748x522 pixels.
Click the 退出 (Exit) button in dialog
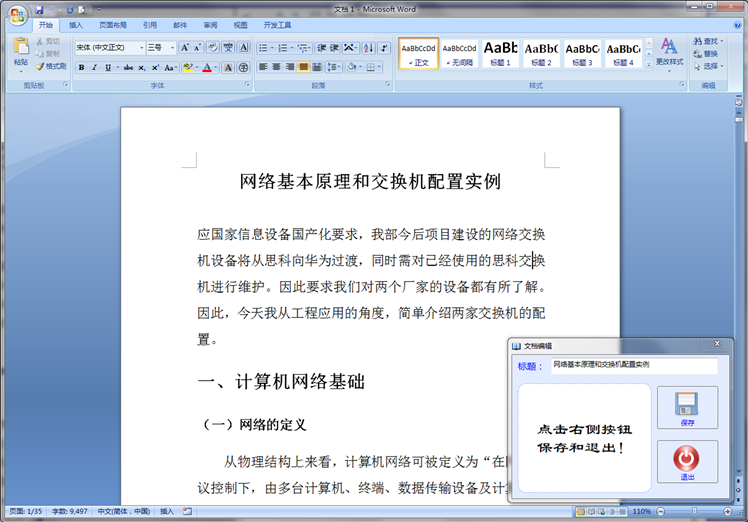tap(687, 462)
